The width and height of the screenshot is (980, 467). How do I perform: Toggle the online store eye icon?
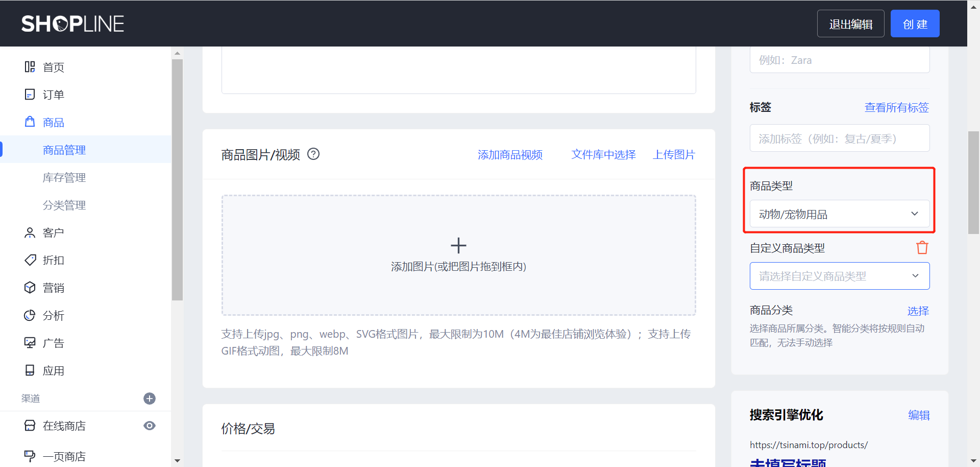(x=150, y=426)
